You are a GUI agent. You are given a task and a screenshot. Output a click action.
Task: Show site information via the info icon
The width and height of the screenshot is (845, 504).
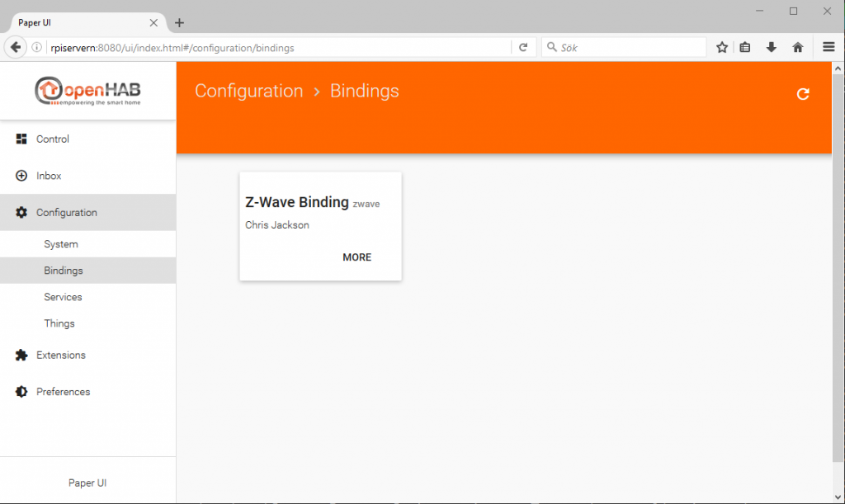(36, 47)
